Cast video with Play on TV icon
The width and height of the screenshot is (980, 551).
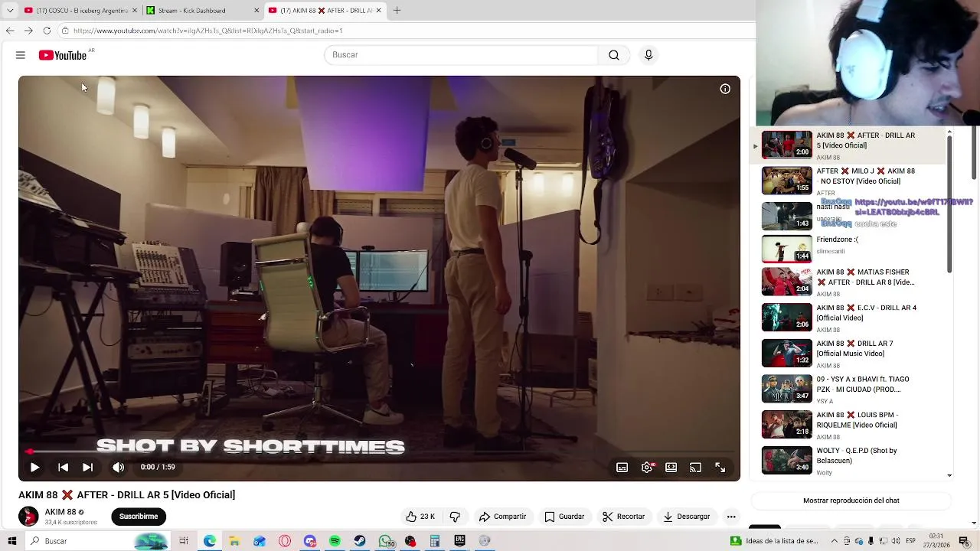695,467
